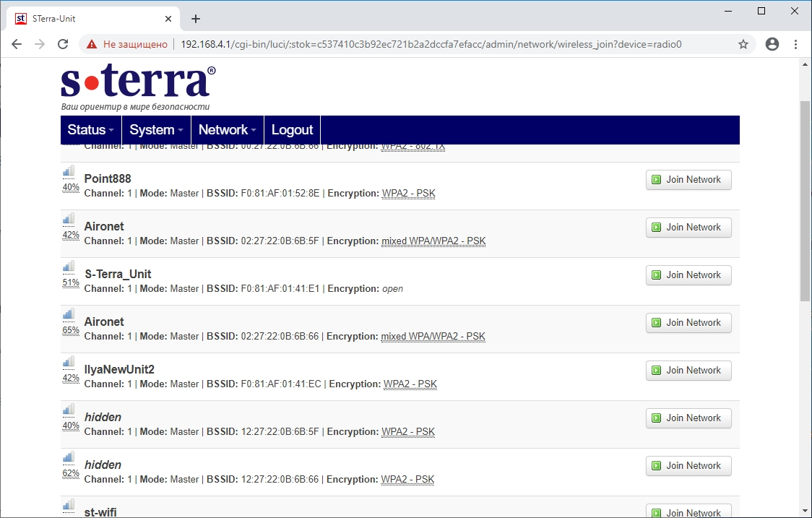Screen dimensions: 812x518
Task: Join the S-Terra_Unit open network
Action: click(688, 275)
